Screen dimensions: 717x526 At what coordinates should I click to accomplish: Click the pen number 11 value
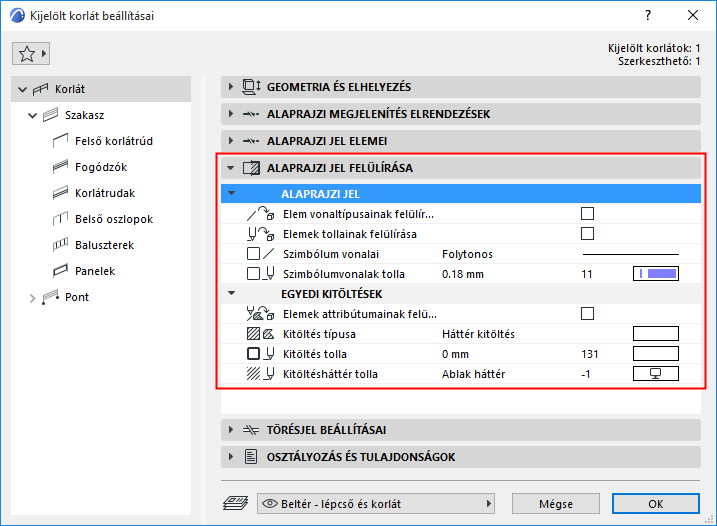point(587,274)
